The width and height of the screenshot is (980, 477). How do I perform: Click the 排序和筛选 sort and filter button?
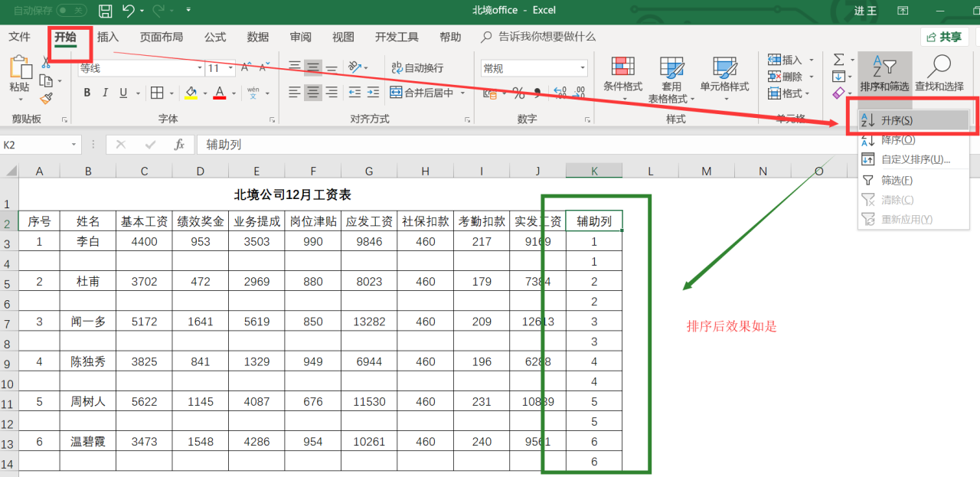pos(884,74)
